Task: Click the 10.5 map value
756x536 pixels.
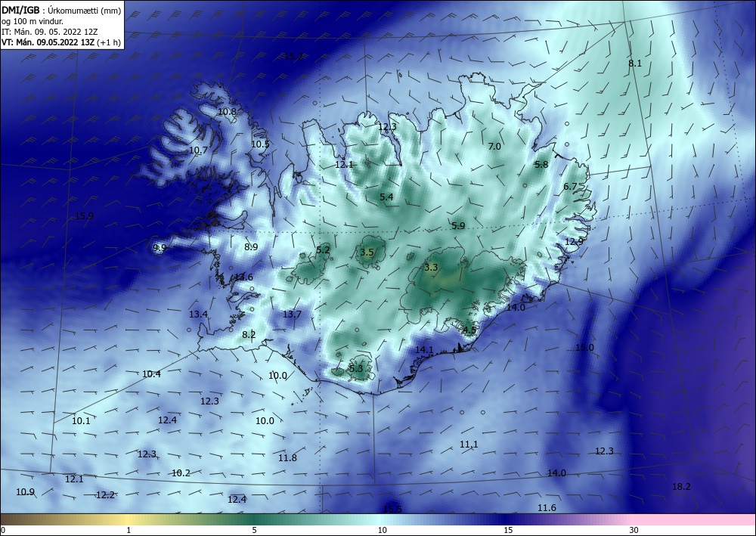Action: (260, 144)
